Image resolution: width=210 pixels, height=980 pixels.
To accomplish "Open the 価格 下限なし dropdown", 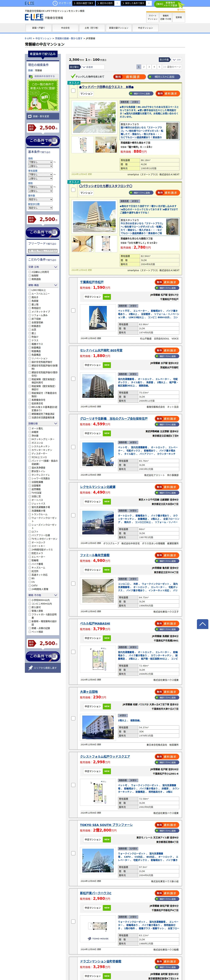I will [40, 162].
